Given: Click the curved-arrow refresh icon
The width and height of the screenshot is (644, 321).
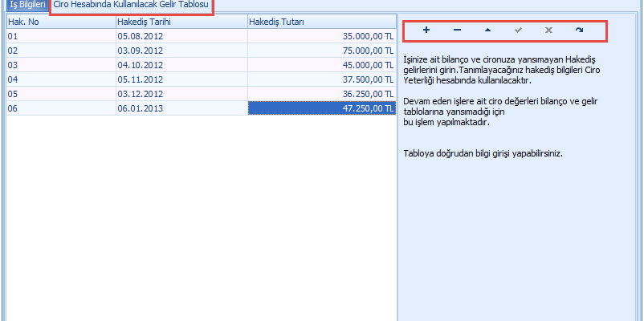Looking at the screenshot, I should 579,30.
